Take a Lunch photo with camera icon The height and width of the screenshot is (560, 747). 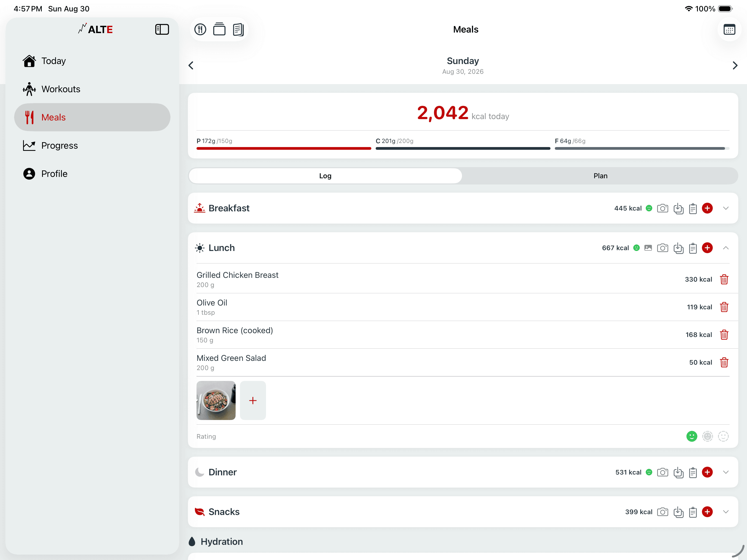[663, 248]
